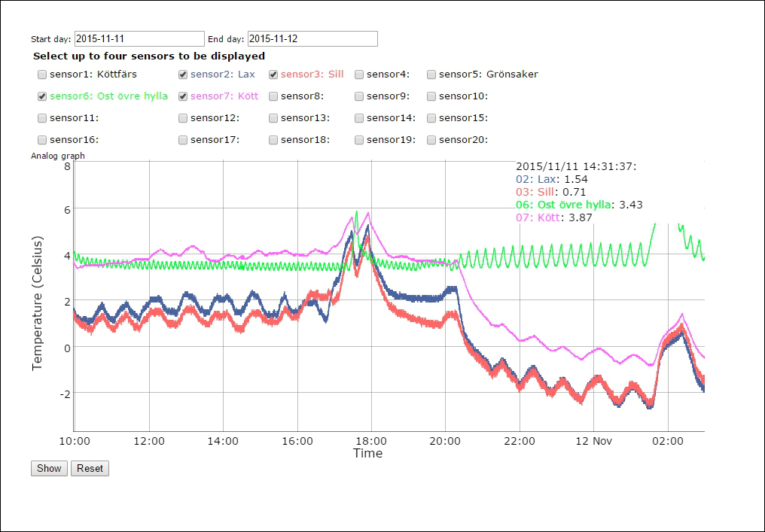Click the 'sensor6: Ost övre hylla' label
765x532 pixels.
click(x=108, y=96)
